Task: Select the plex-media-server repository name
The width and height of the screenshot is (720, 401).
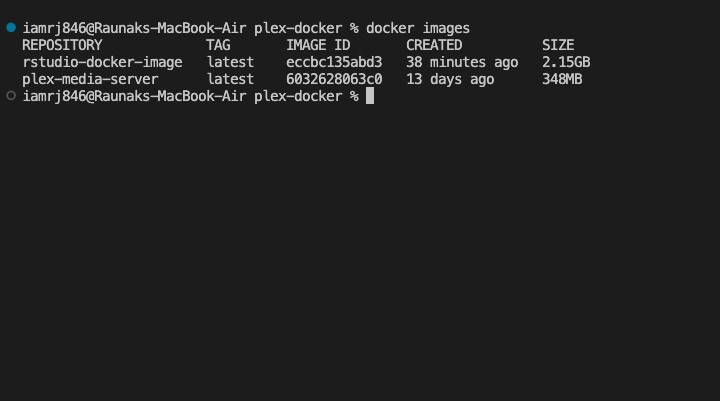Action: (90, 79)
